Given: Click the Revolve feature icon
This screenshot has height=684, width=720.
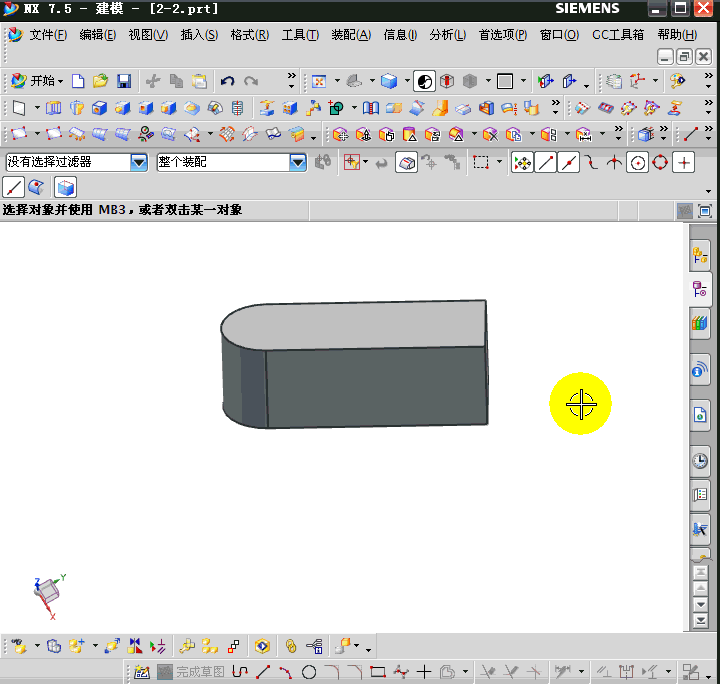Looking at the screenshot, I should point(77,109).
